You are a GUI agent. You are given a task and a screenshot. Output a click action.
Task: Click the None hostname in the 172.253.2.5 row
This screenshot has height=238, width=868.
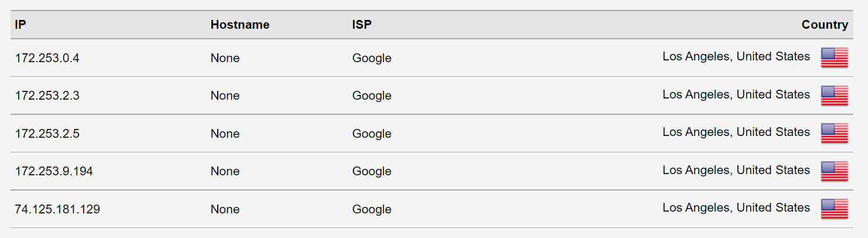coord(225,134)
